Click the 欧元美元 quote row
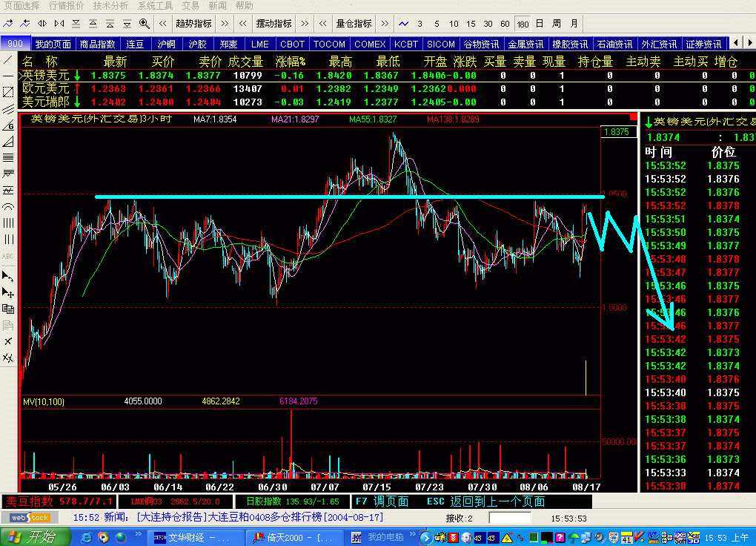 pos(387,89)
